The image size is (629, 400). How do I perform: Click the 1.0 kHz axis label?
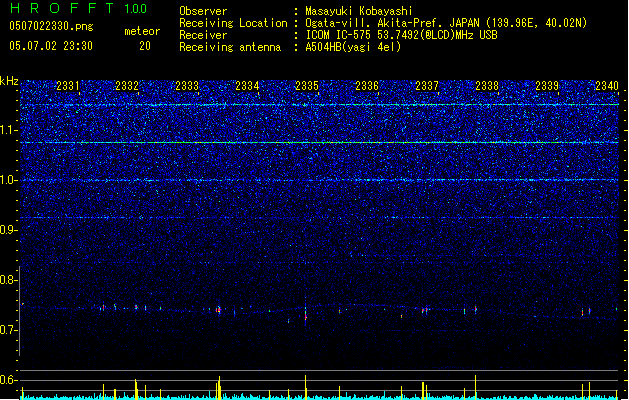point(9,180)
